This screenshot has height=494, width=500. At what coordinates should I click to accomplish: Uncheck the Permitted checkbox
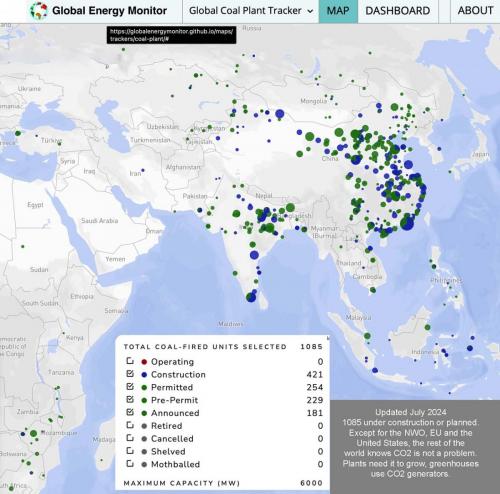130,387
